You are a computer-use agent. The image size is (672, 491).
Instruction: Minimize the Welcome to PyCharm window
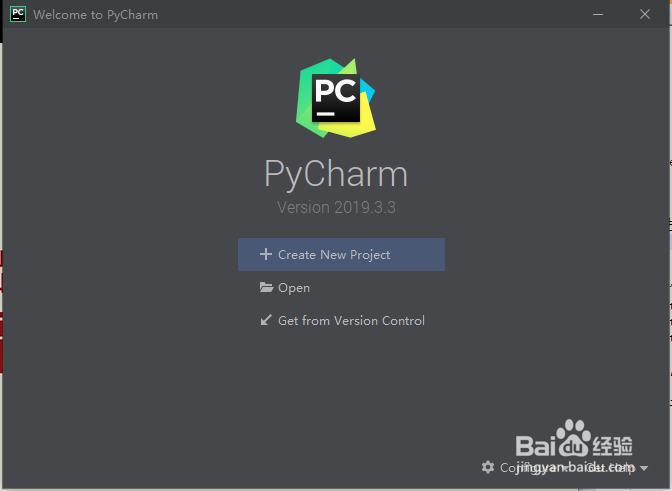(x=598, y=14)
